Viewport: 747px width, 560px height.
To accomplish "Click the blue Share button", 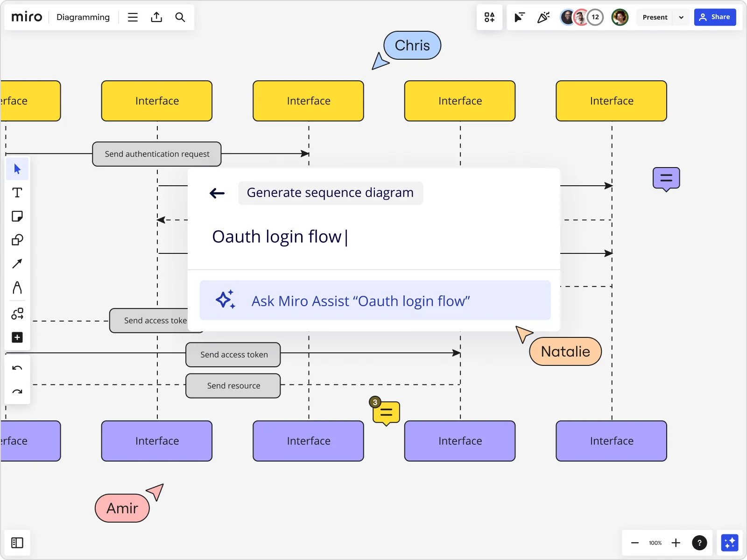I will (715, 17).
